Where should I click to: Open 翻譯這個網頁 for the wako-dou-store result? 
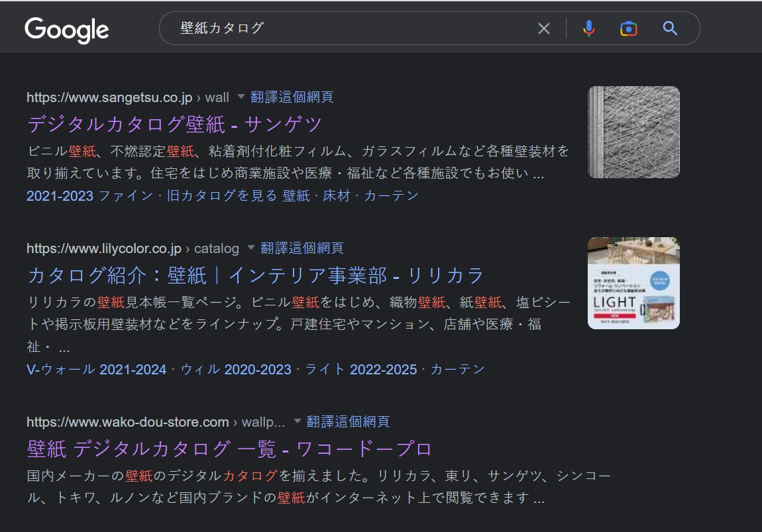tap(348, 422)
